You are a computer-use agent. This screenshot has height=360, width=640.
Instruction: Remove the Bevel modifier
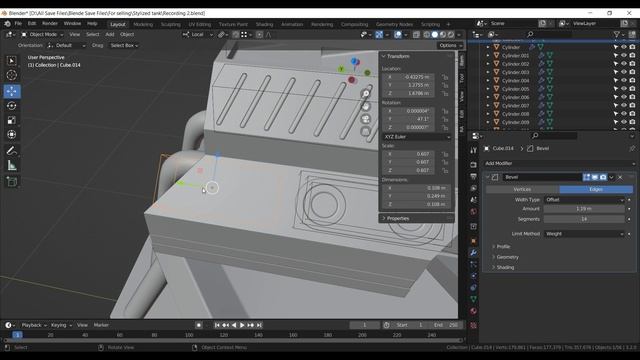tap(620, 177)
